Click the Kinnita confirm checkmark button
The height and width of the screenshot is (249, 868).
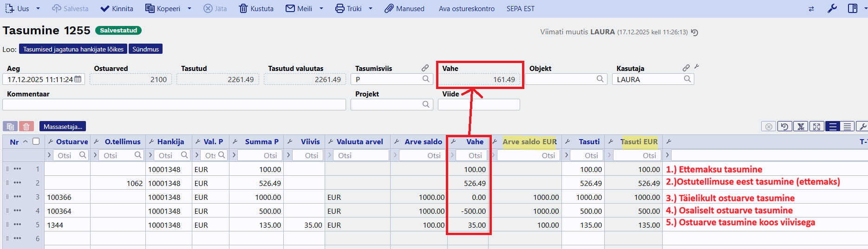pos(117,9)
